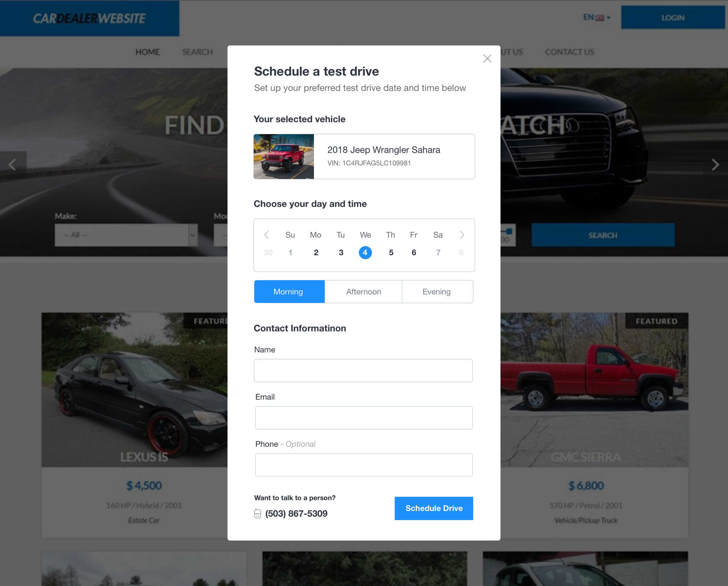This screenshot has width=728, height=586.
Task: Click the phone number (503) 867-5309
Action: pyautogui.click(x=296, y=514)
